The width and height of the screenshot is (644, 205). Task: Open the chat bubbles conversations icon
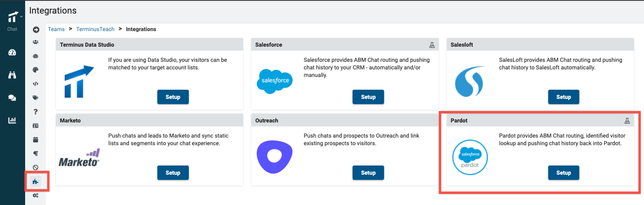coord(12,98)
